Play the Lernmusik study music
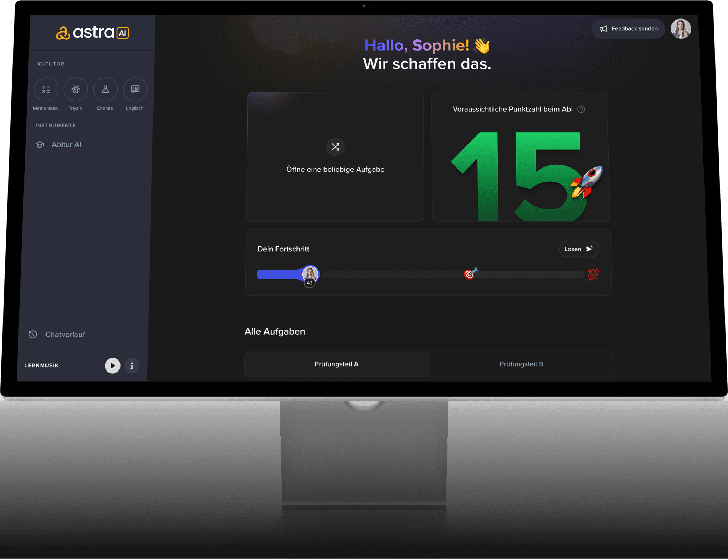The height and width of the screenshot is (560, 728). tap(113, 366)
